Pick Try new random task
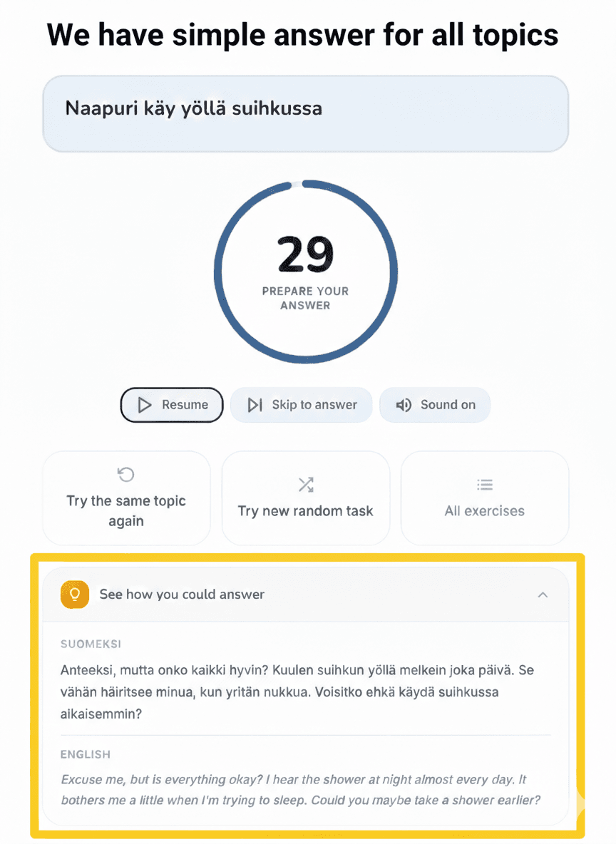 pyautogui.click(x=305, y=511)
